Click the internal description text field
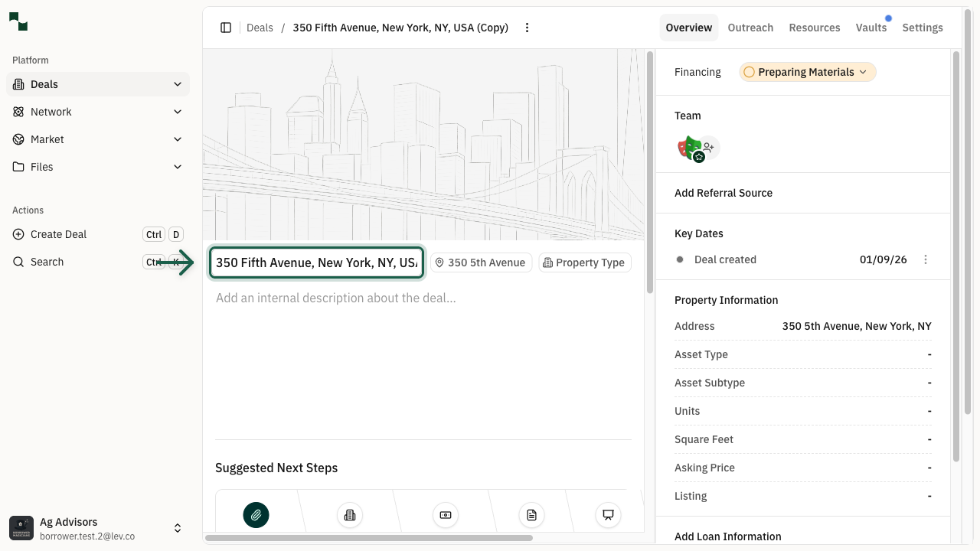Image resolution: width=980 pixels, height=551 pixels. (423, 298)
